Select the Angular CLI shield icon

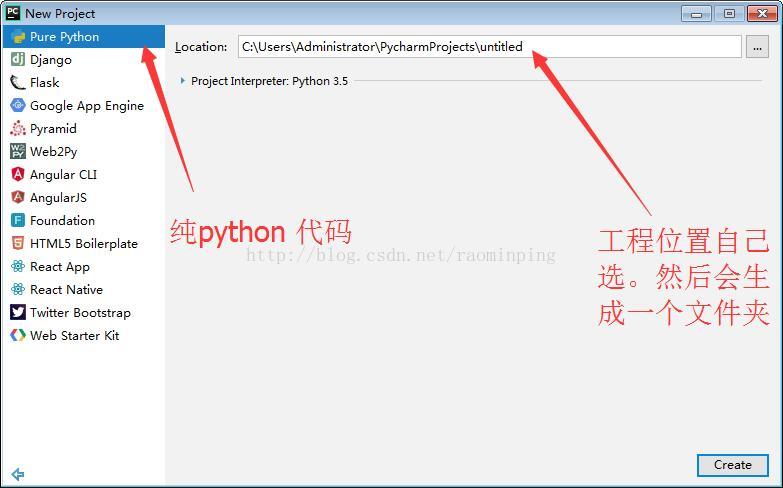point(18,174)
